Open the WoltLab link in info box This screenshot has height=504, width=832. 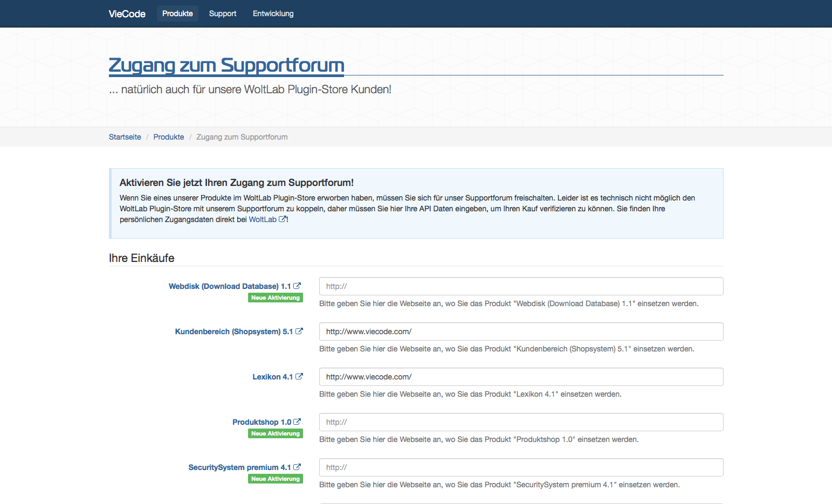click(263, 219)
